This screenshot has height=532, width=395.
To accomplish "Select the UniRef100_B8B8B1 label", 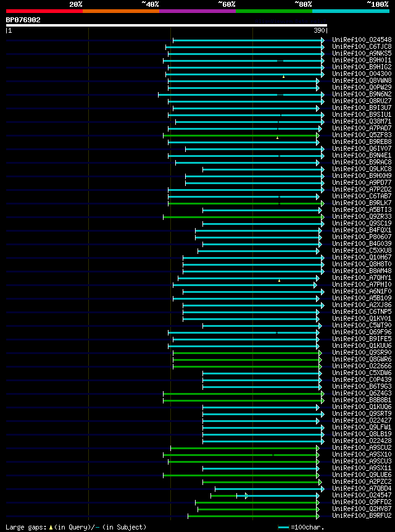I will click(x=362, y=400).
